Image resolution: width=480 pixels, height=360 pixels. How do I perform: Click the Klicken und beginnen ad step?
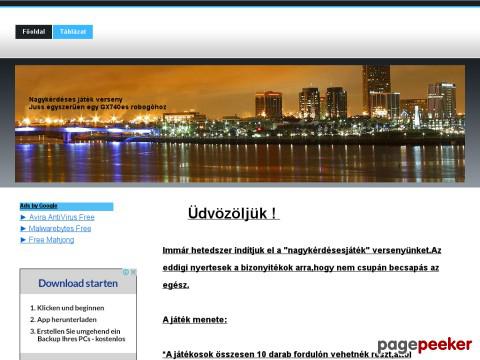(x=67, y=308)
